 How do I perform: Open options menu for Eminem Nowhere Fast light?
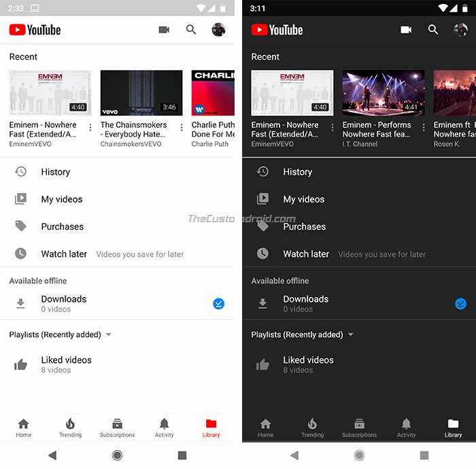[x=90, y=127]
